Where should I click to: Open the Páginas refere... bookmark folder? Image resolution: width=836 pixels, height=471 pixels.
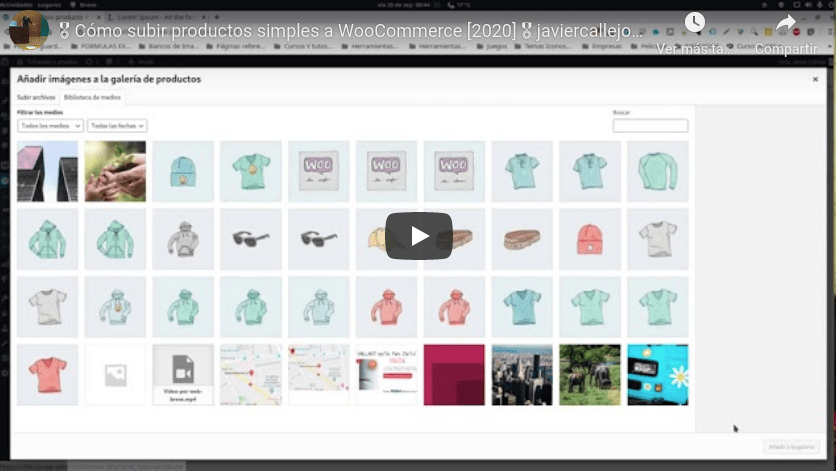click(236, 46)
